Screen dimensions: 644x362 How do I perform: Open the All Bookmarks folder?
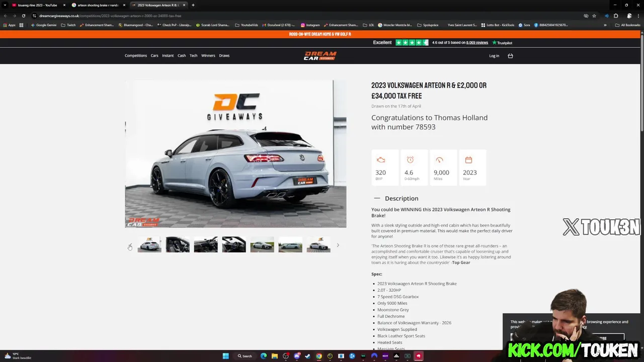tap(628, 25)
